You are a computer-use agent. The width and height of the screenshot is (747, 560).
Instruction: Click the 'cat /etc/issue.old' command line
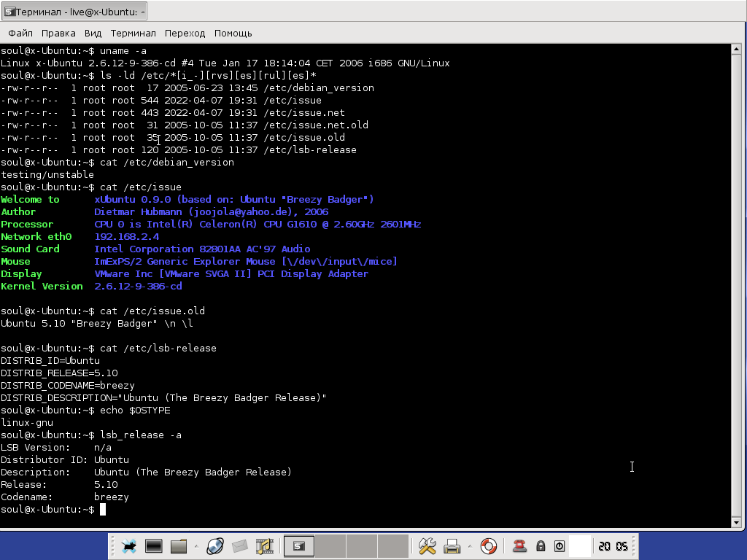[x=102, y=311]
